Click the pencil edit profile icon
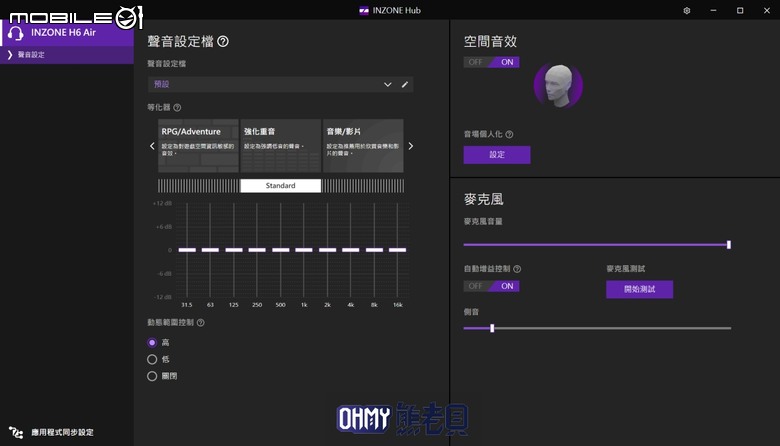The height and width of the screenshot is (446, 780). pos(405,85)
